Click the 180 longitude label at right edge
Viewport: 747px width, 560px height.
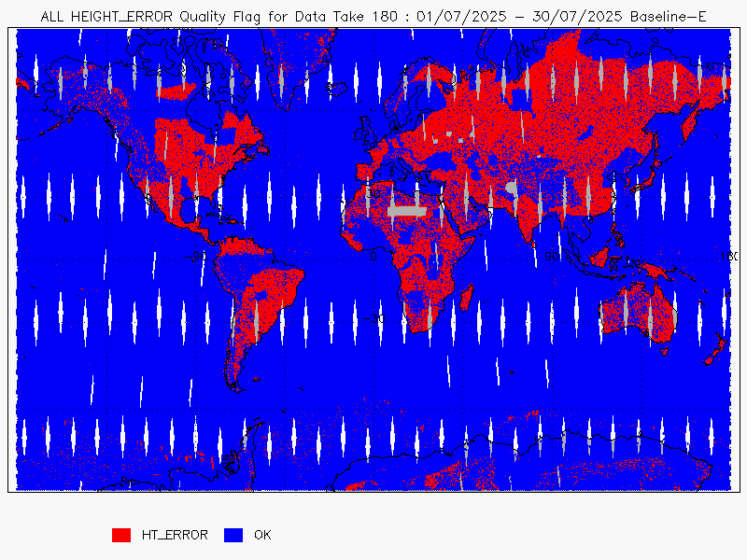(729, 257)
